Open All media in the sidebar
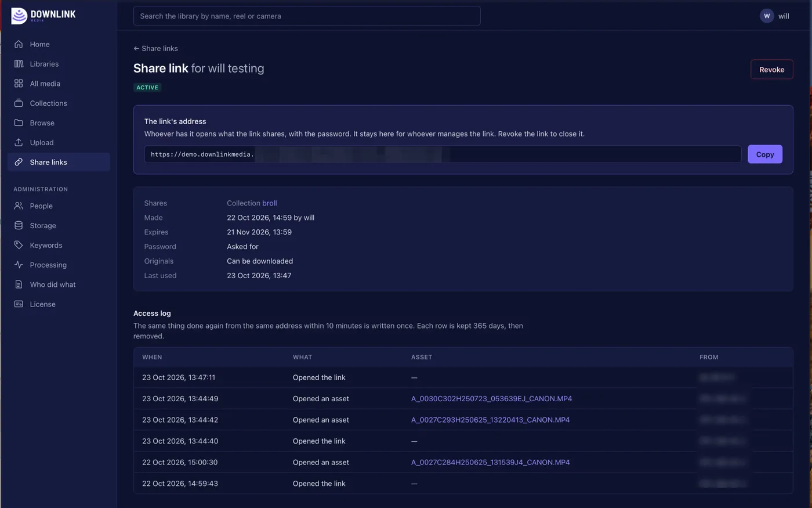The height and width of the screenshot is (508, 812). tap(59, 84)
